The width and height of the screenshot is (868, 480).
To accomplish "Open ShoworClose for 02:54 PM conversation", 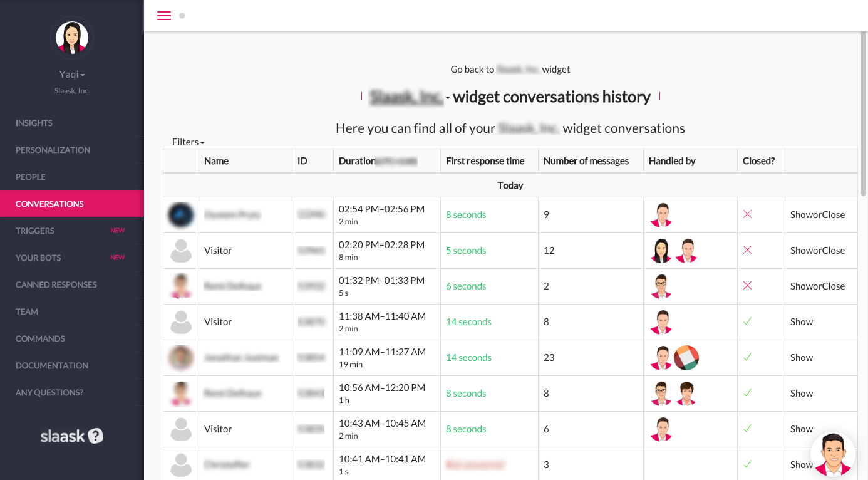I will 817,214.
